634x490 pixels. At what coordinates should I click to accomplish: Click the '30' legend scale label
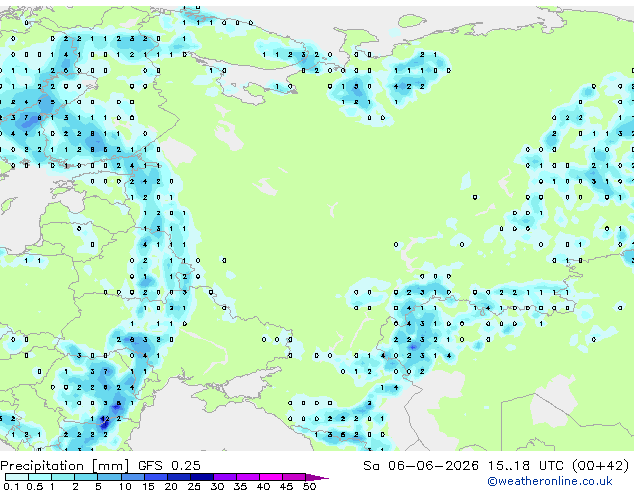217,486
